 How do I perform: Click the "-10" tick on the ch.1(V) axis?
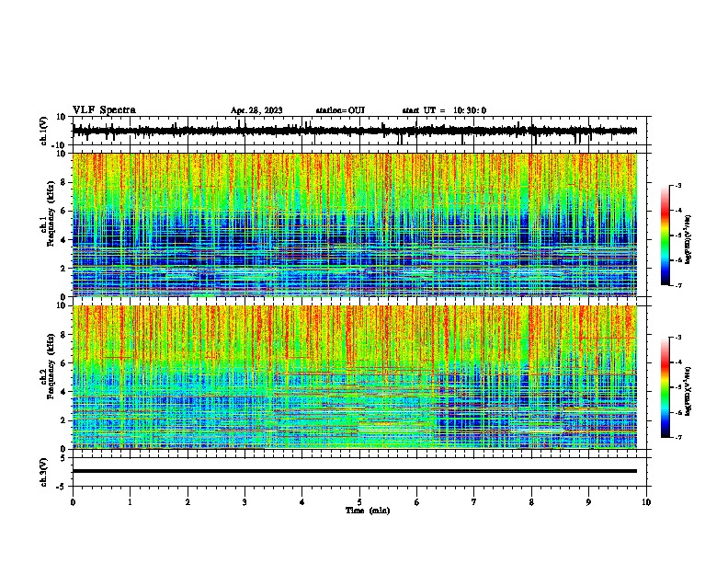click(x=59, y=145)
